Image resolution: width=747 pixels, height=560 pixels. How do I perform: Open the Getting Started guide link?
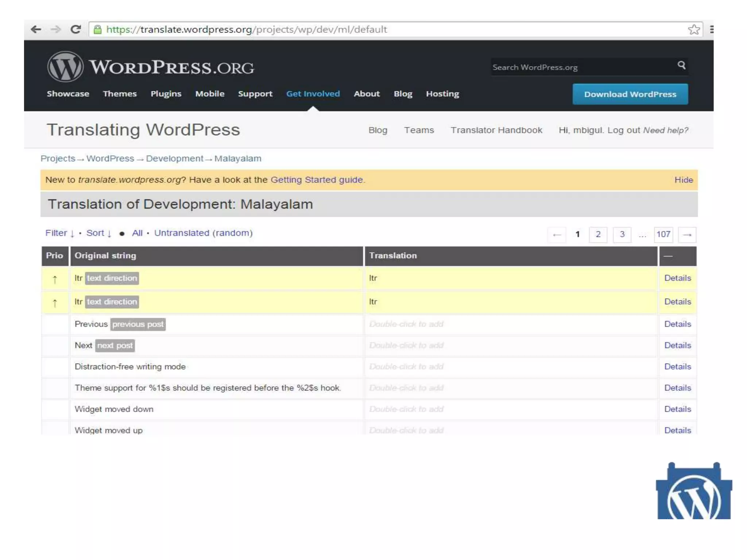[x=317, y=180]
